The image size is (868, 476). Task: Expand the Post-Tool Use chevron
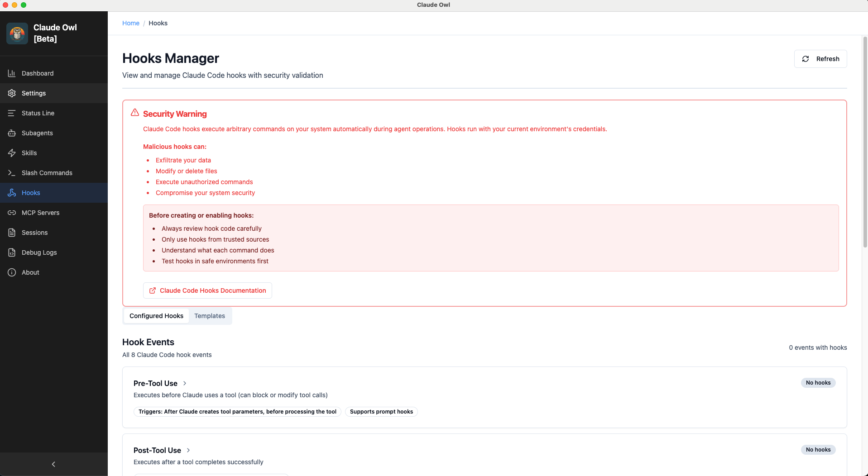(188, 450)
